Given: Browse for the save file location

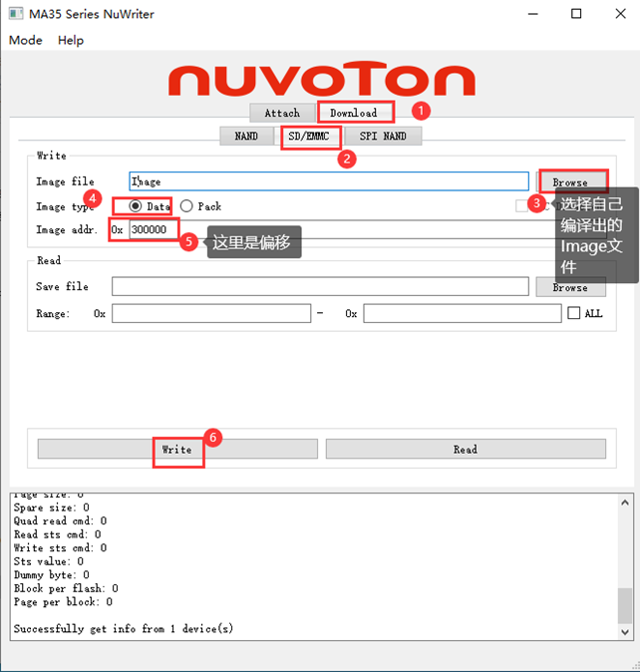Looking at the screenshot, I should click(570, 287).
